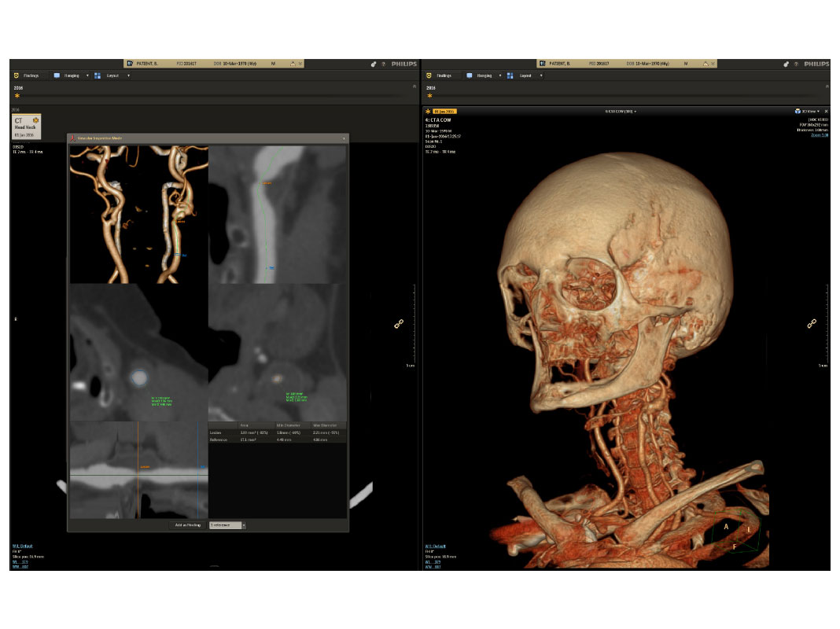Collapse timeline with chevron in left window
Screen dimensions: 840x629
[x=414, y=86]
